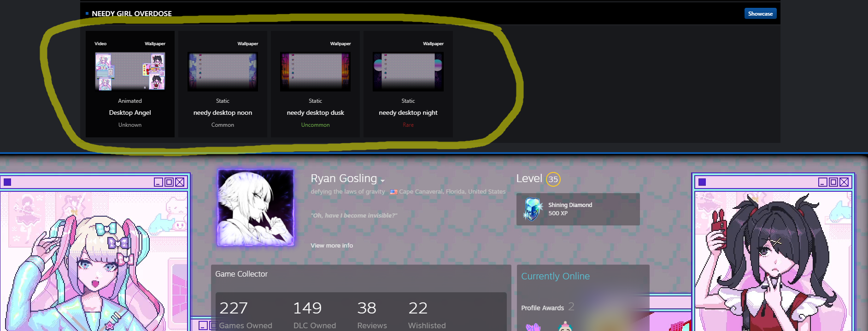Click the Shining Diamond badge icon
Screen dimensions: 868x331
coord(533,209)
